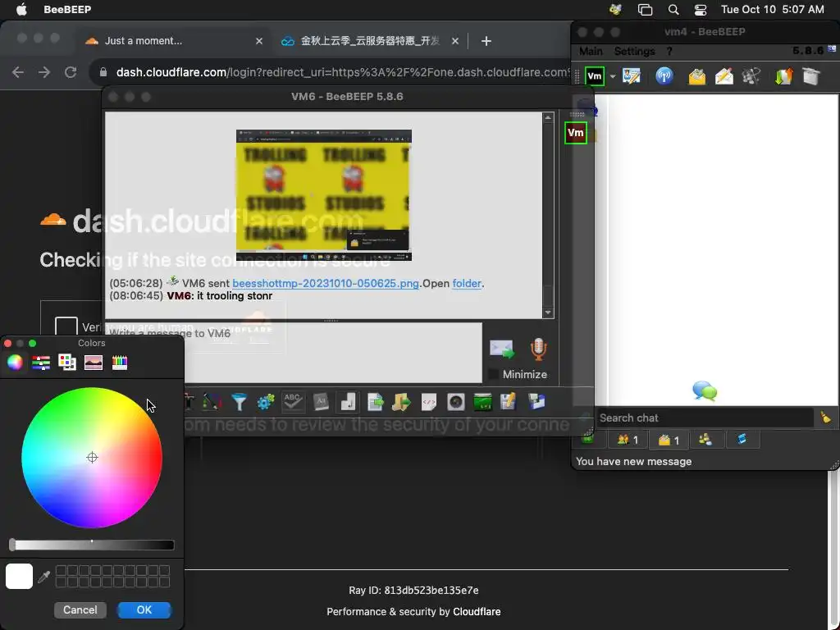Viewport: 840px width, 630px height.
Task: Toggle ABC spell check icon
Action: point(293,402)
